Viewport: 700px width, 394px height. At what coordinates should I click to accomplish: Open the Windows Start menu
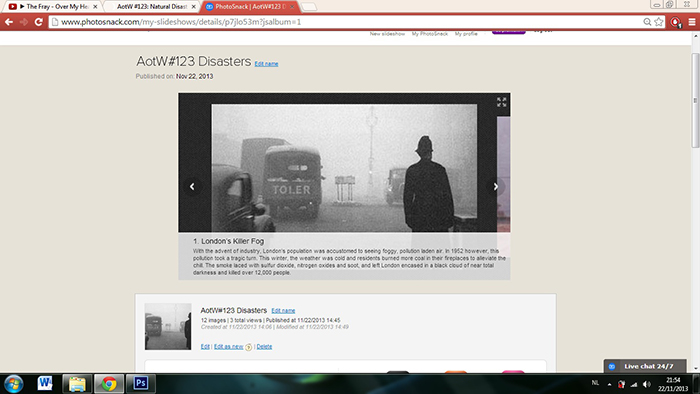[13, 384]
